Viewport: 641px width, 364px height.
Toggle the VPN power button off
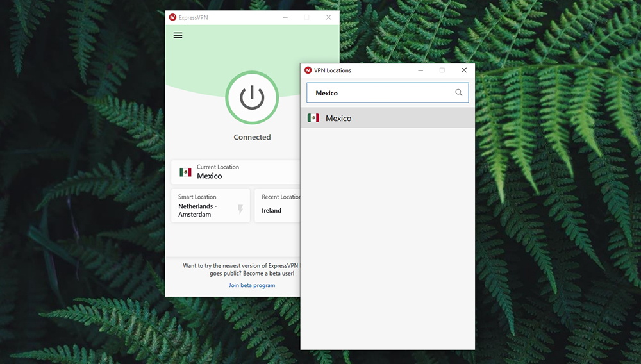[x=252, y=97]
